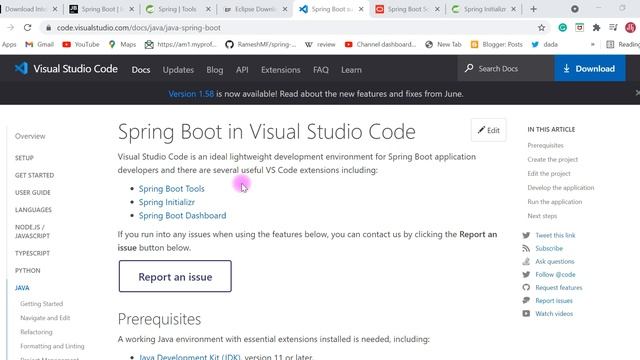Jump to Run the application section
The width and height of the screenshot is (640, 360).
click(555, 202)
